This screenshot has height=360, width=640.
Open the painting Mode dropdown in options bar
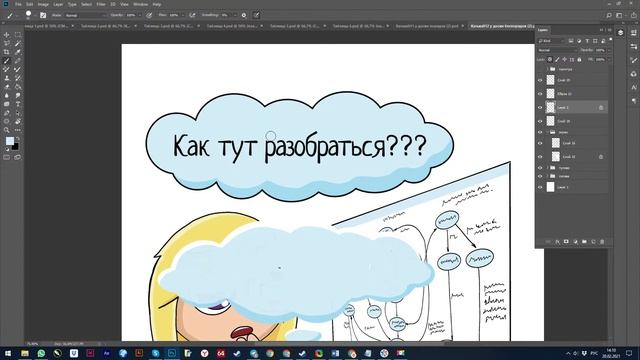[x=86, y=15]
